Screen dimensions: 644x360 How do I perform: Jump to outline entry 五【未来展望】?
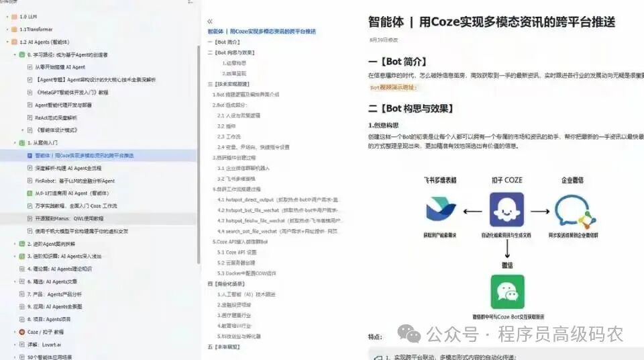[224, 347]
